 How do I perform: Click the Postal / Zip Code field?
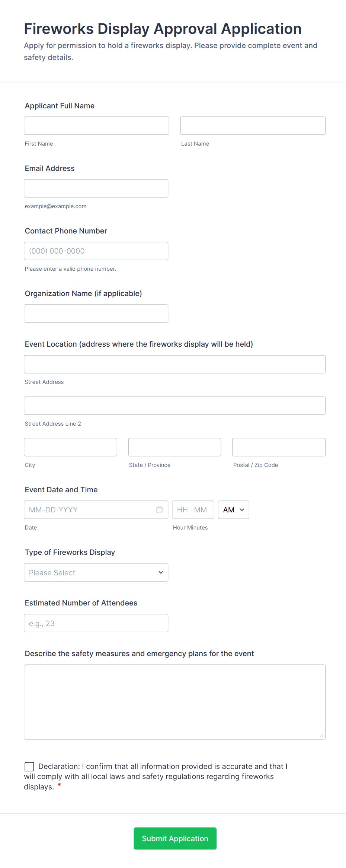tap(278, 447)
